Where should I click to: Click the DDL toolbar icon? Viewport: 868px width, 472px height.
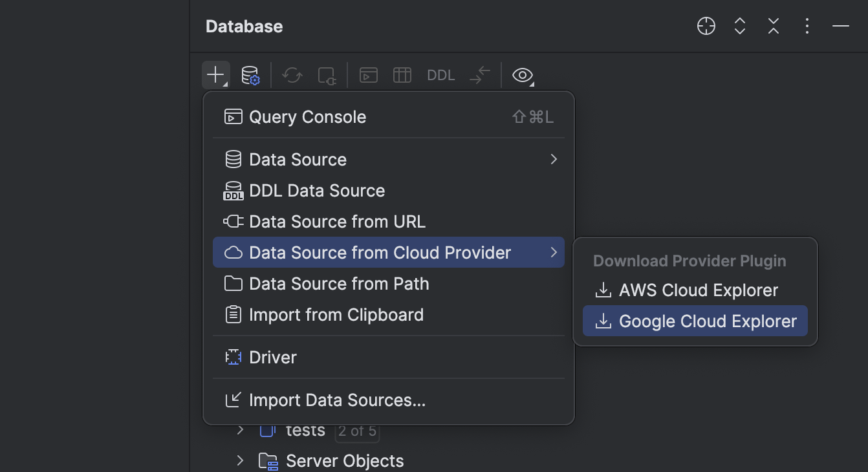click(440, 74)
